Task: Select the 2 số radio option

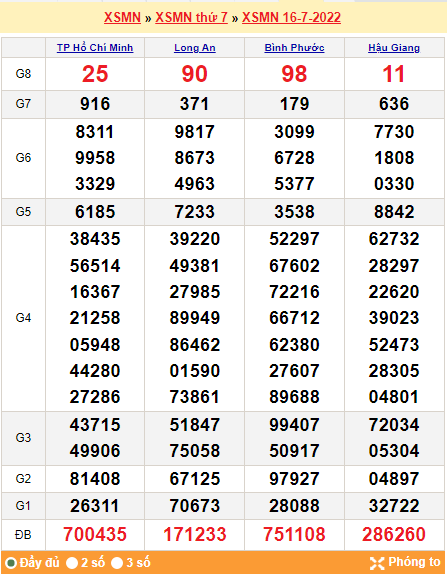Action: [72, 563]
